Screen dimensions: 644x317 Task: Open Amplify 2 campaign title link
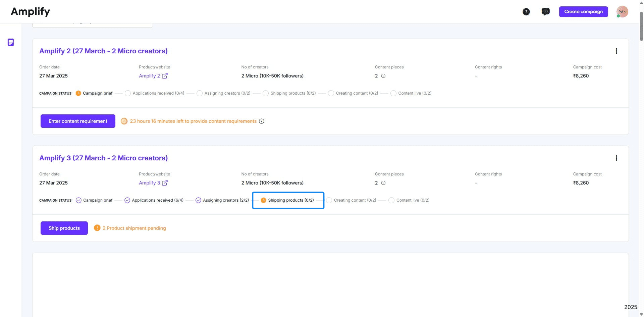[103, 51]
